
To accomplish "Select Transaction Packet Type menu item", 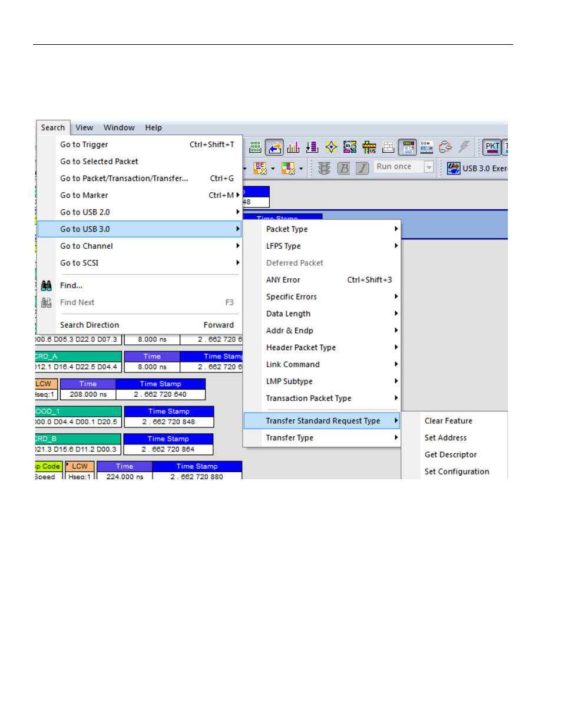I will pos(322,398).
